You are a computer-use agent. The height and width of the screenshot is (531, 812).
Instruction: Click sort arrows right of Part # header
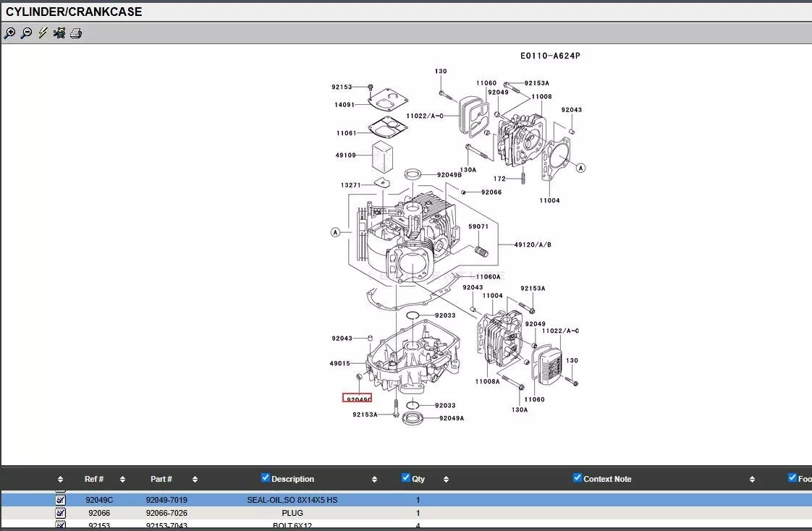click(x=195, y=479)
